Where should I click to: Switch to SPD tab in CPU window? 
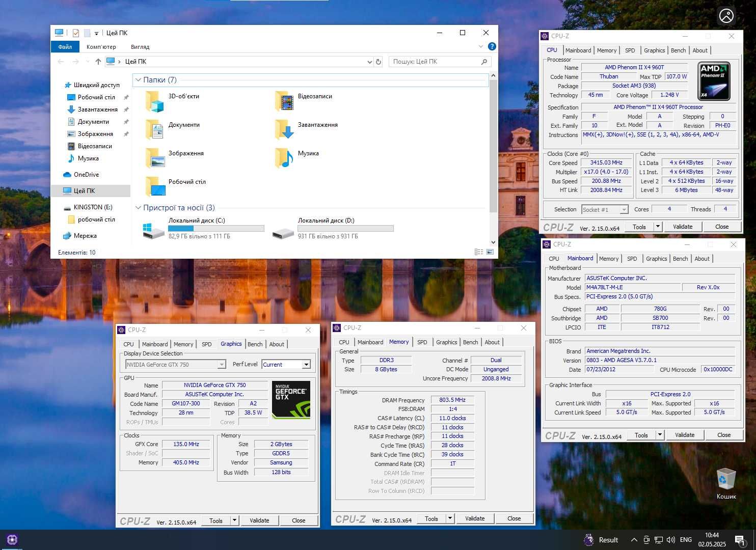(x=630, y=50)
